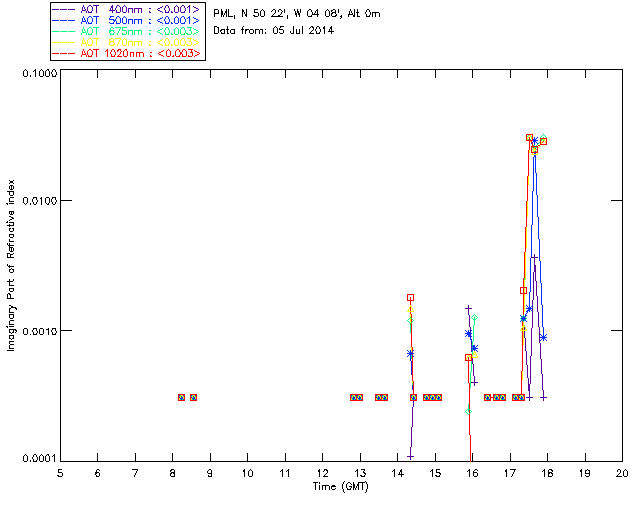640x512 pixels.
Task: Click the x-axis tick label 12
Action: click(x=322, y=473)
